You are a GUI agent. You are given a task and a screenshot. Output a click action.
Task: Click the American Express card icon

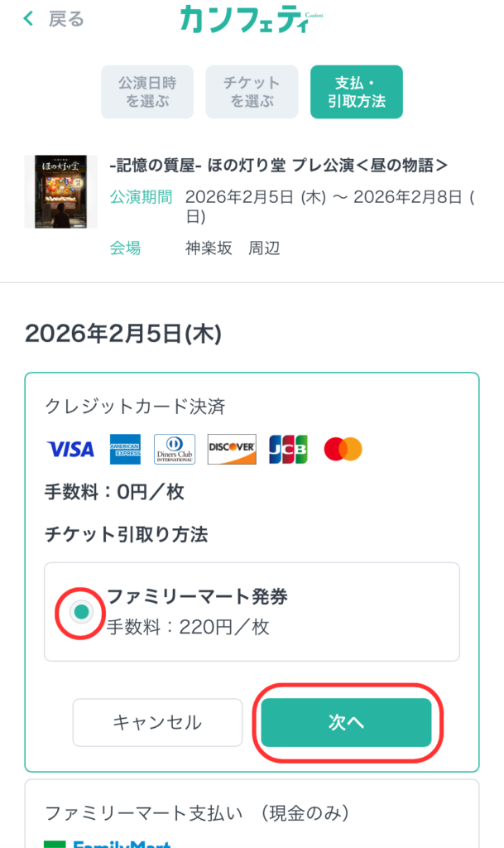pos(125,449)
